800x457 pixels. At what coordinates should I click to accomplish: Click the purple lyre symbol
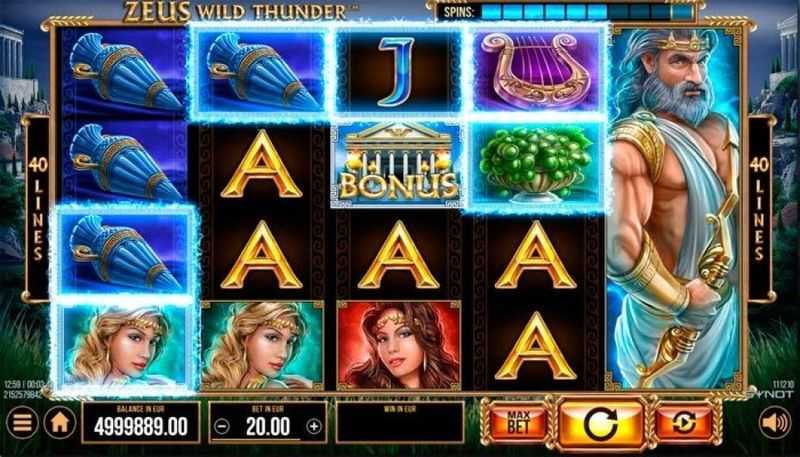[x=535, y=70]
